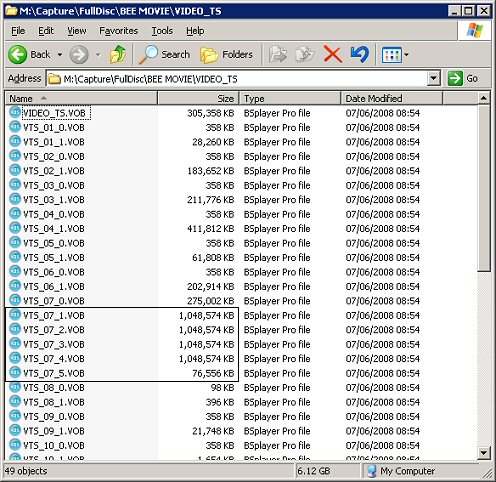This screenshot has width=496, height=482.
Task: Click the file icon of VTS_07_1.VOB
Action: 15,315
